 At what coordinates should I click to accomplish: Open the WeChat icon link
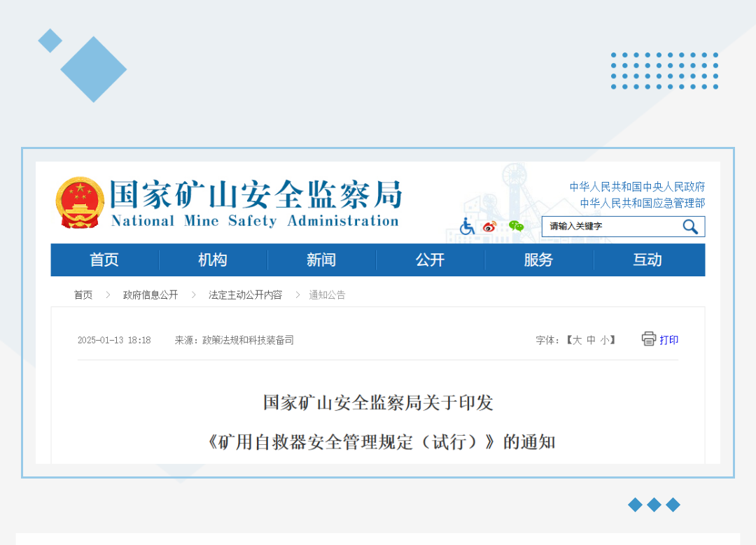point(517,226)
